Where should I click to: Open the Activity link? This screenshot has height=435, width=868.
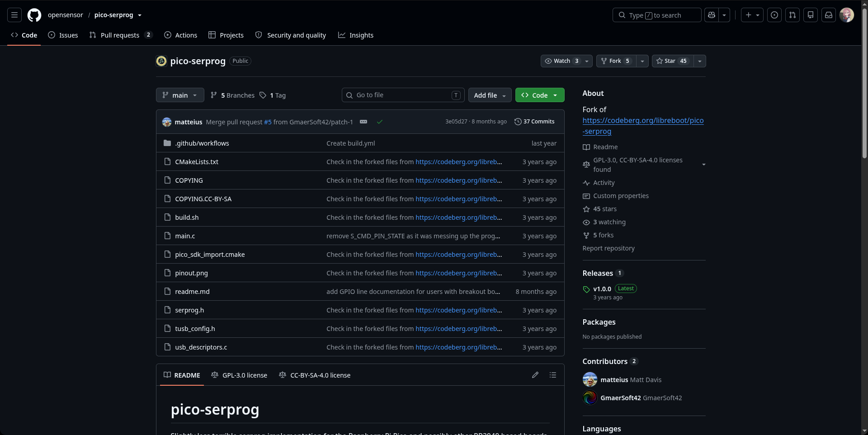(599, 183)
